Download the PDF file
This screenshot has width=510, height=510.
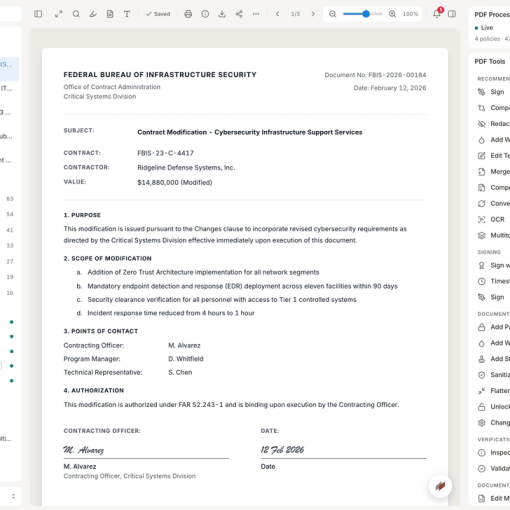coord(222,14)
